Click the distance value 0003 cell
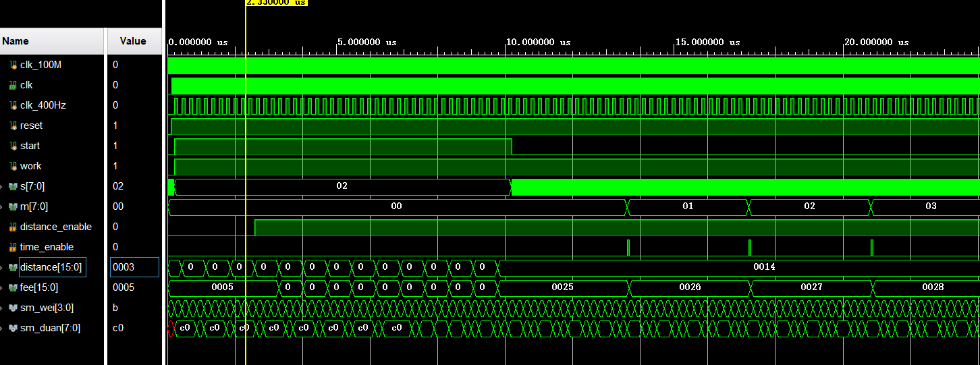 (134, 267)
